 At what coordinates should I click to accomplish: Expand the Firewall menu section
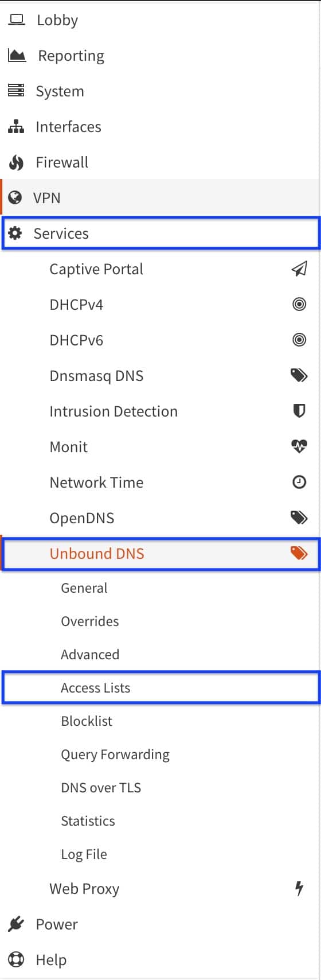click(x=160, y=162)
